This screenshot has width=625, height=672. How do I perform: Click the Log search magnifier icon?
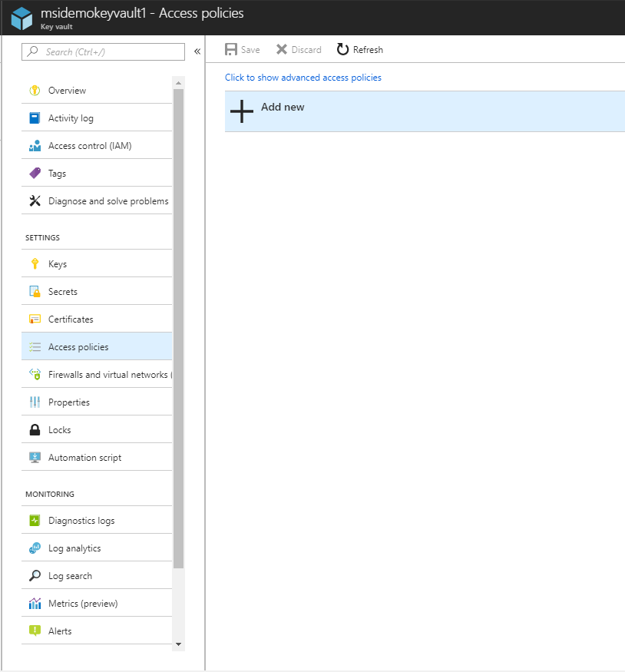click(x=35, y=575)
